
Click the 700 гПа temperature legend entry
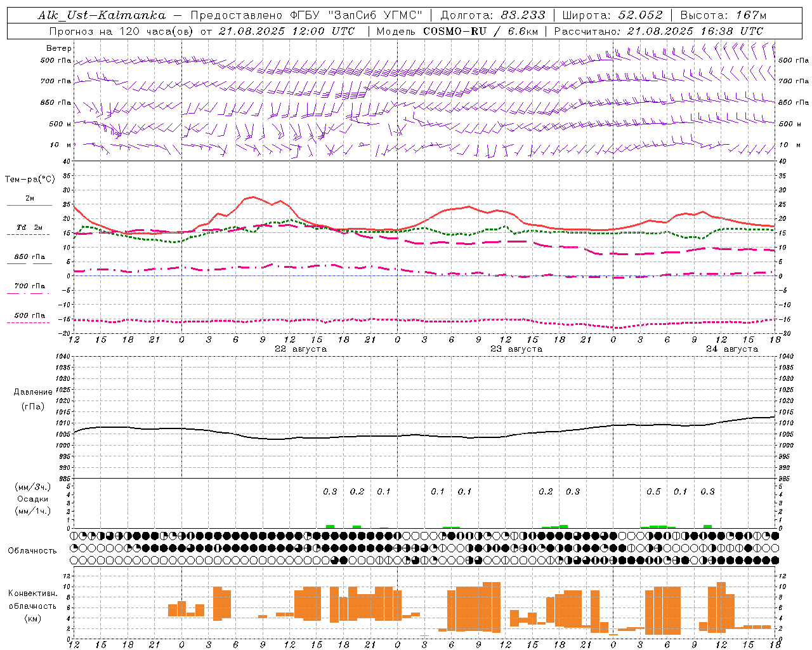(30, 287)
